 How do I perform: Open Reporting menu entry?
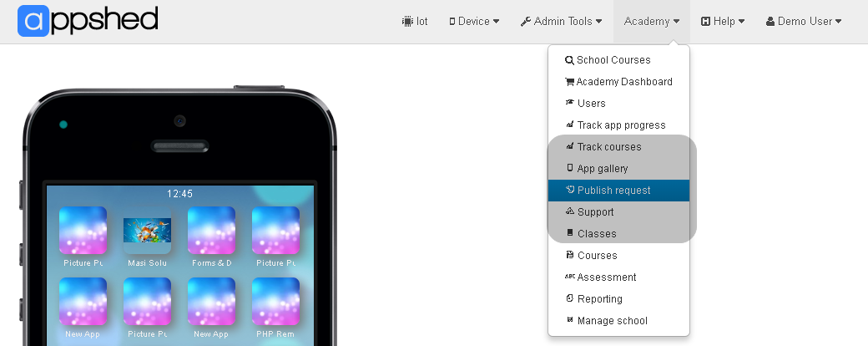(618, 298)
